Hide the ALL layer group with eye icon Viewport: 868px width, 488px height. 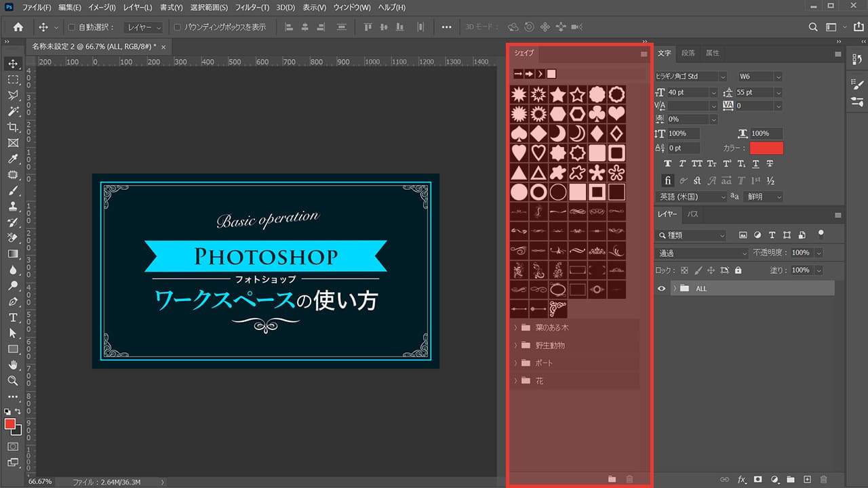[663, 288]
